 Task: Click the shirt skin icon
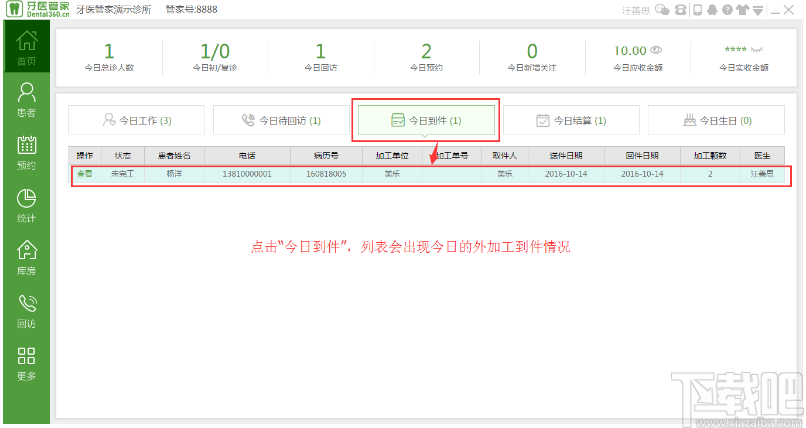tap(742, 10)
